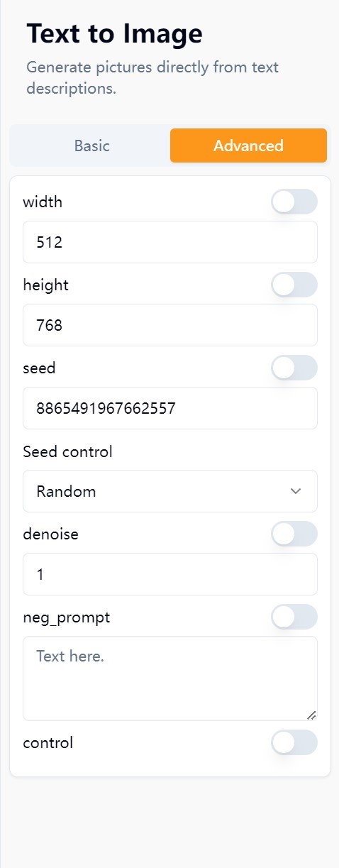339x868 pixels.
Task: Switch to the Basic tab
Action: tap(91, 145)
